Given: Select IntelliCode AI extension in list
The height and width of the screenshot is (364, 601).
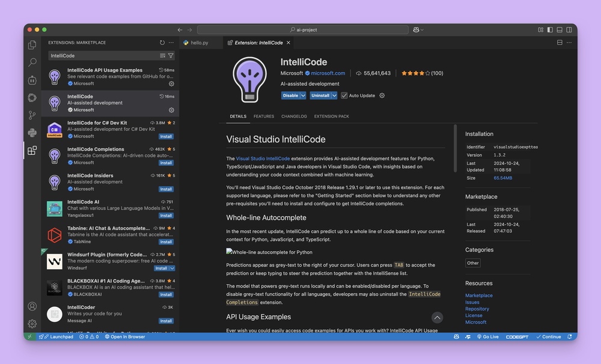Looking at the screenshot, I should [110, 208].
